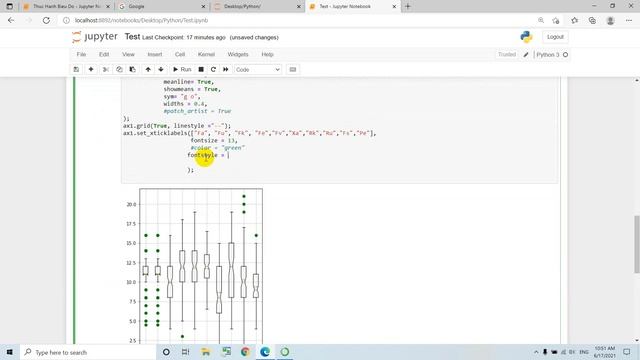
Task: Click the Trusted notebook indicator
Action: 507,54
